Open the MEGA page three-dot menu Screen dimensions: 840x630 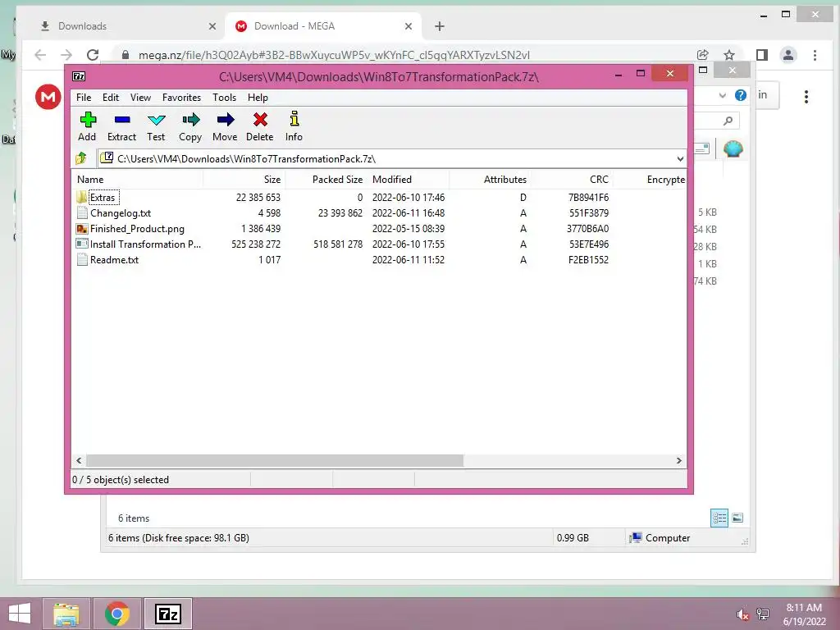click(806, 97)
